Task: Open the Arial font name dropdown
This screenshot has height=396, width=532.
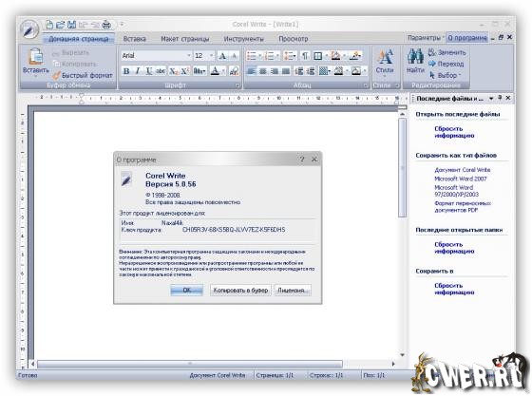Action: (x=157, y=56)
